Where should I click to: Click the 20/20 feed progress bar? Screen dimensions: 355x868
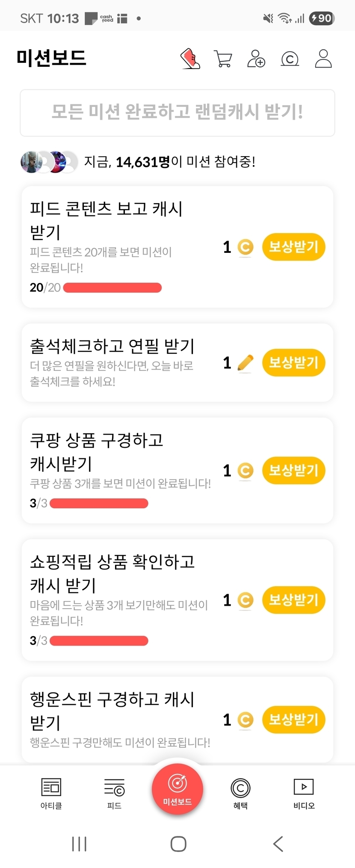(x=112, y=287)
